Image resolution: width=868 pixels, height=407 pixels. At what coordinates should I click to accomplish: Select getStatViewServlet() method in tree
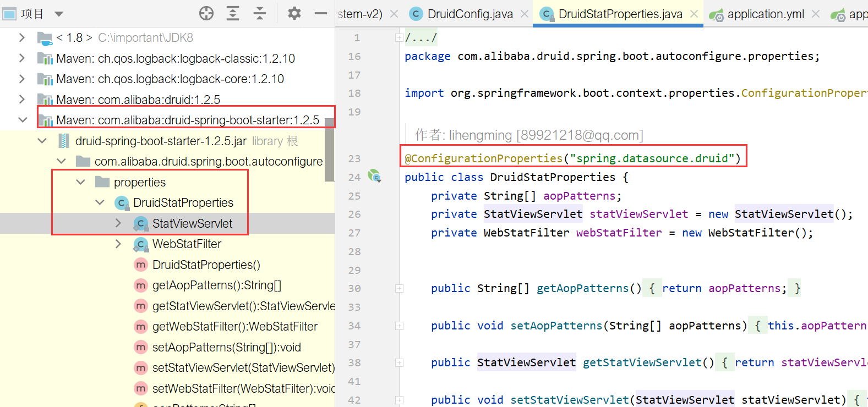click(x=244, y=306)
